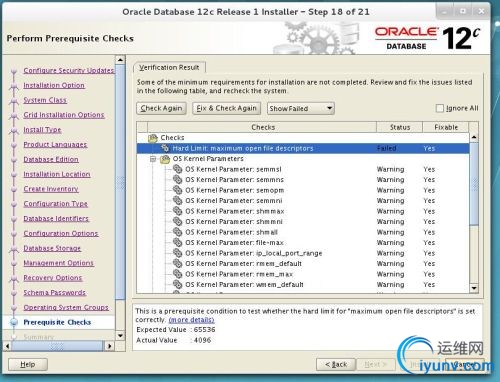500x382 pixels.
Task: Click the steps list scroll down arrow
Action: pos(120,335)
